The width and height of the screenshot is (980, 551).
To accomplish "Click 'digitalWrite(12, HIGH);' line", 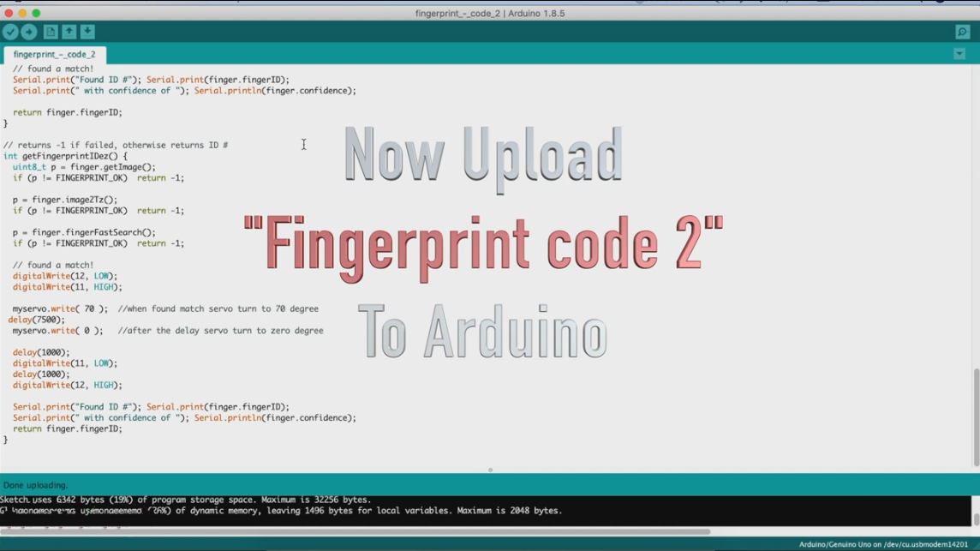I will [x=68, y=386].
